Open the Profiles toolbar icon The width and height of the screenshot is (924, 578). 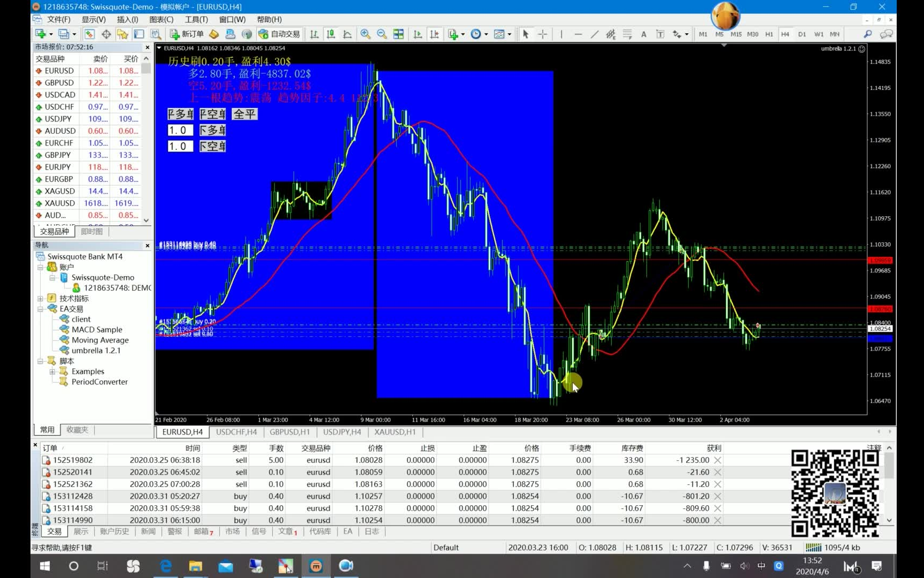64,34
